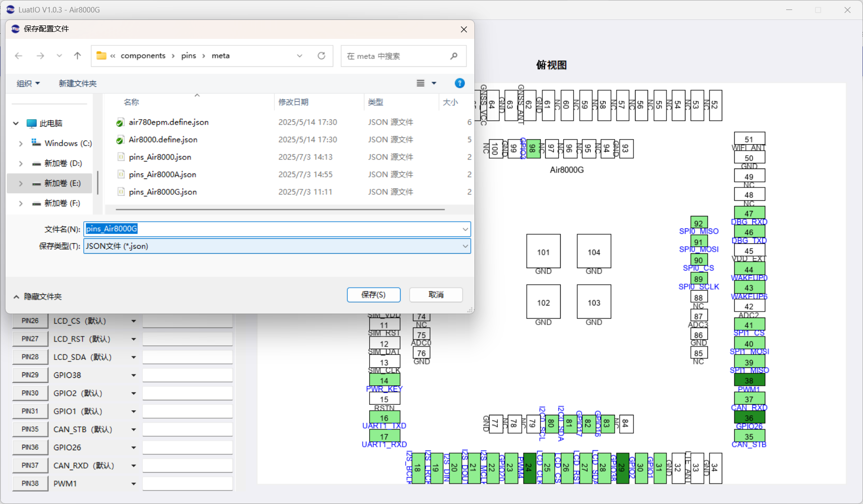Click the 保存(S) button

click(374, 295)
